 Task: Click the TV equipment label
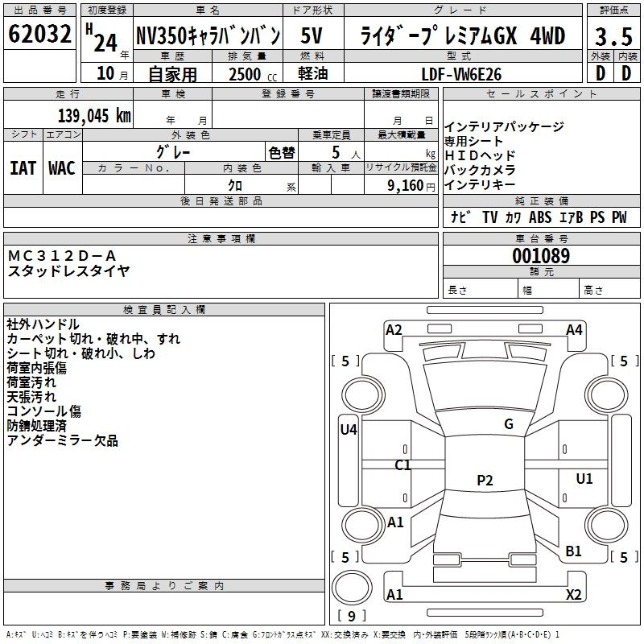coord(490,217)
